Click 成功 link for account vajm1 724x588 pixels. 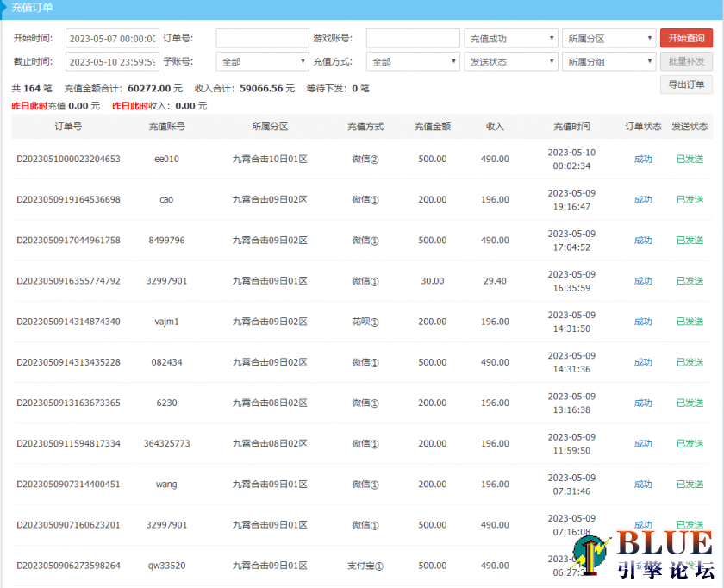pyautogui.click(x=643, y=322)
